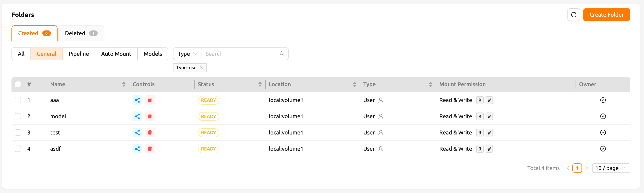Viewport: 644px width, 193px height.
Task: Click the next page arrow
Action: 586,168
